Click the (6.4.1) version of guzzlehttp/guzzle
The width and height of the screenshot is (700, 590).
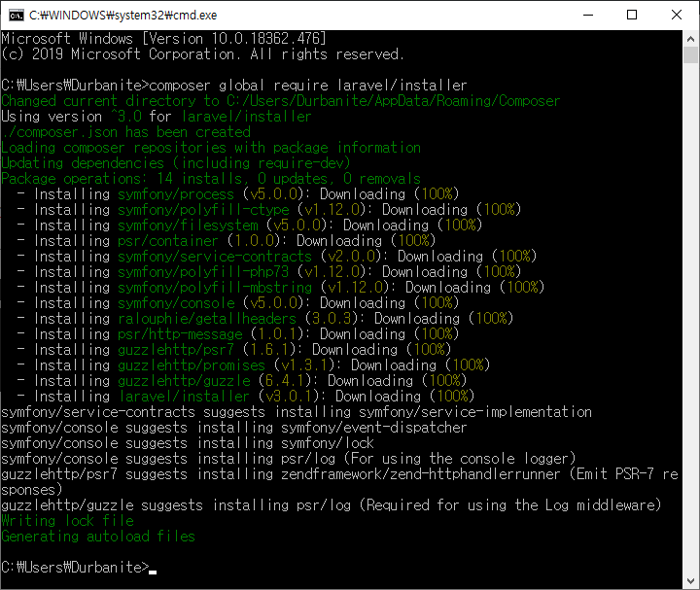tap(285, 381)
